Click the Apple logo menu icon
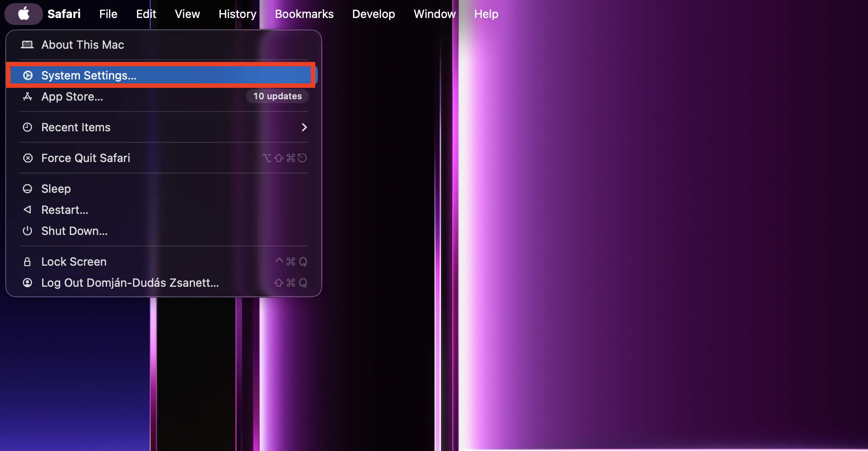Viewport: 868px width, 451px height. coord(24,14)
